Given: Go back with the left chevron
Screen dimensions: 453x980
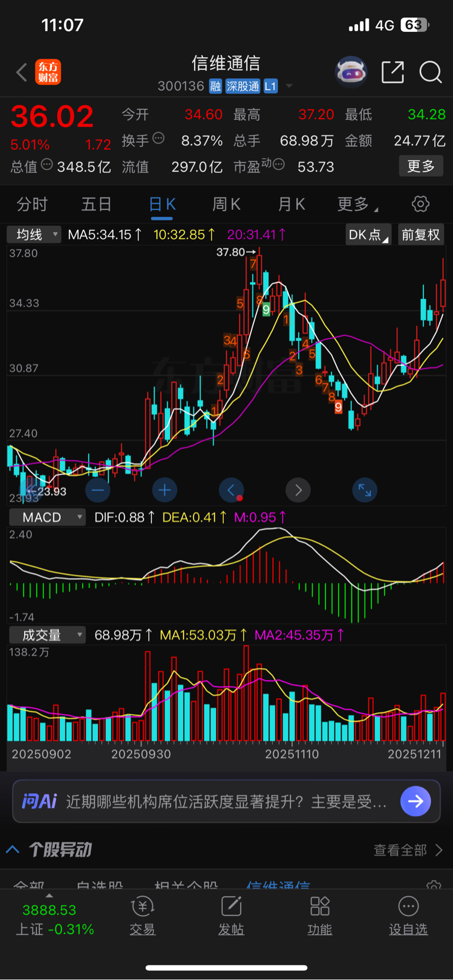Looking at the screenshot, I should pos(22,72).
